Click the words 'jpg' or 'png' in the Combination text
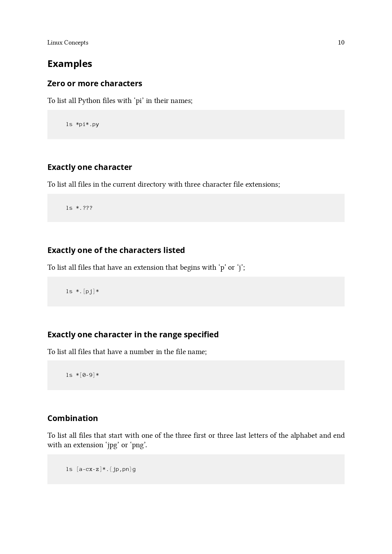The image size is (392, 554). (126, 445)
